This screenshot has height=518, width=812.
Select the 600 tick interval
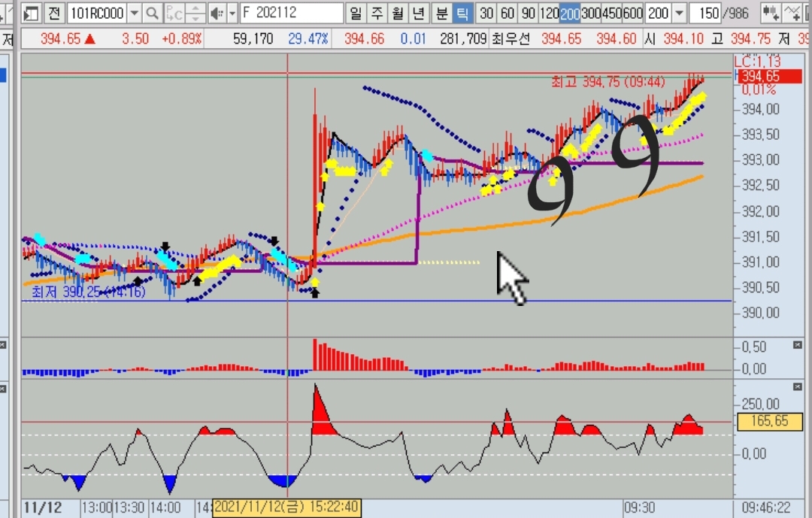(x=633, y=13)
